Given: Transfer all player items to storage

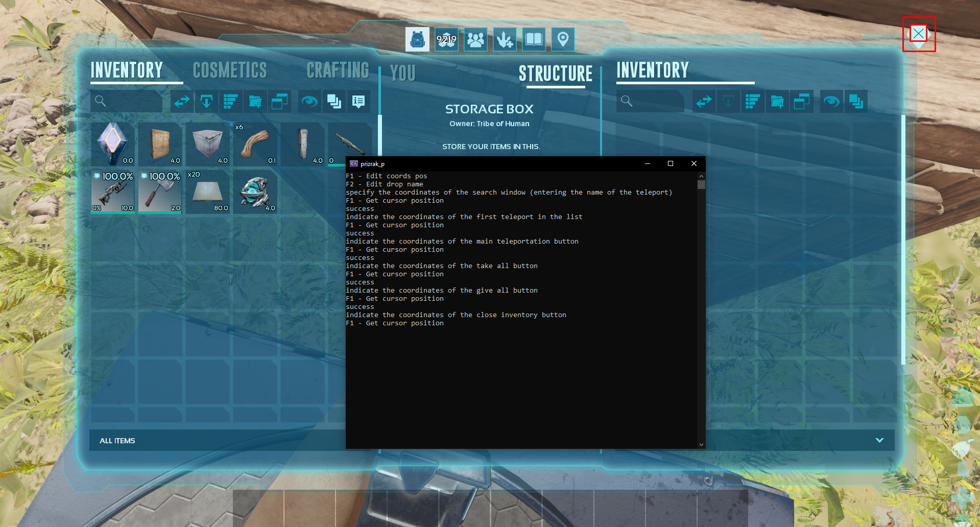Looking at the screenshot, I should pos(182,102).
